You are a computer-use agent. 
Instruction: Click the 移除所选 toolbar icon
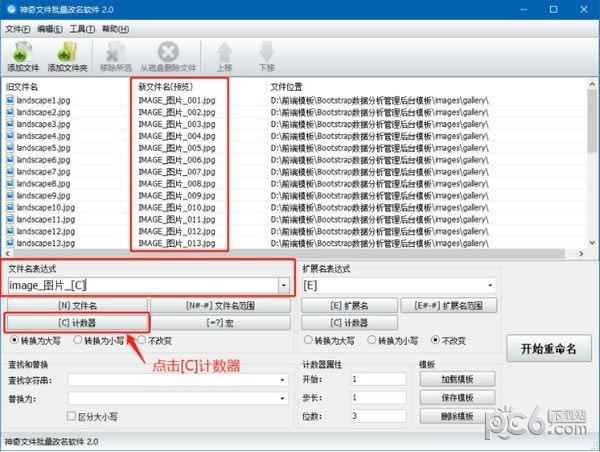pos(115,52)
